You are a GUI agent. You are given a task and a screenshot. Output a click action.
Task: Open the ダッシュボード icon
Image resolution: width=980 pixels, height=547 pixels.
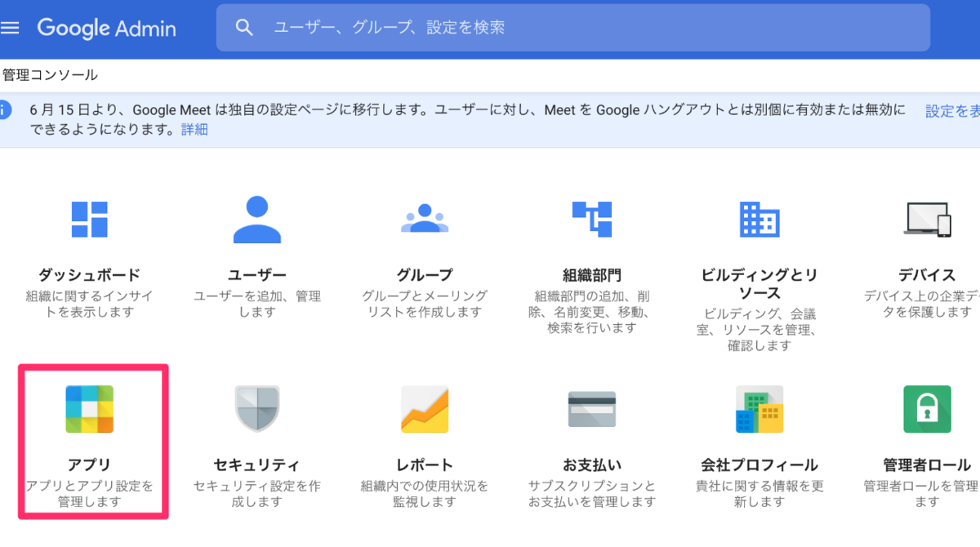(x=90, y=220)
